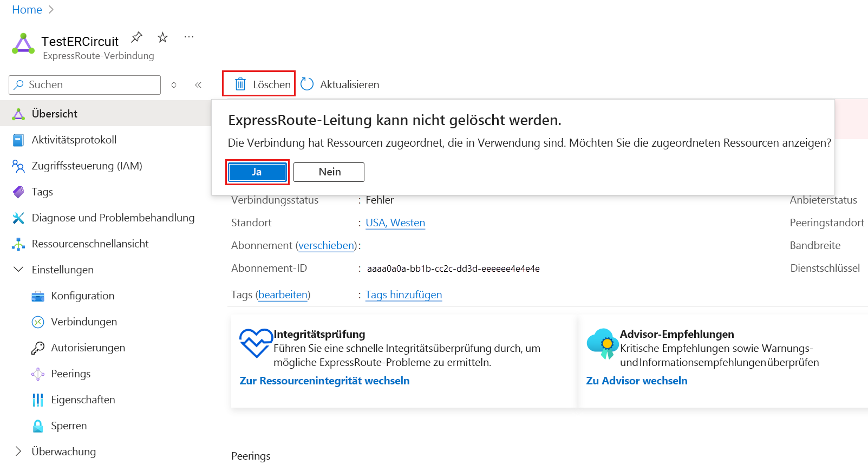Open the Übersicht menu item
Screen dimensions: 868x471
(x=106, y=114)
